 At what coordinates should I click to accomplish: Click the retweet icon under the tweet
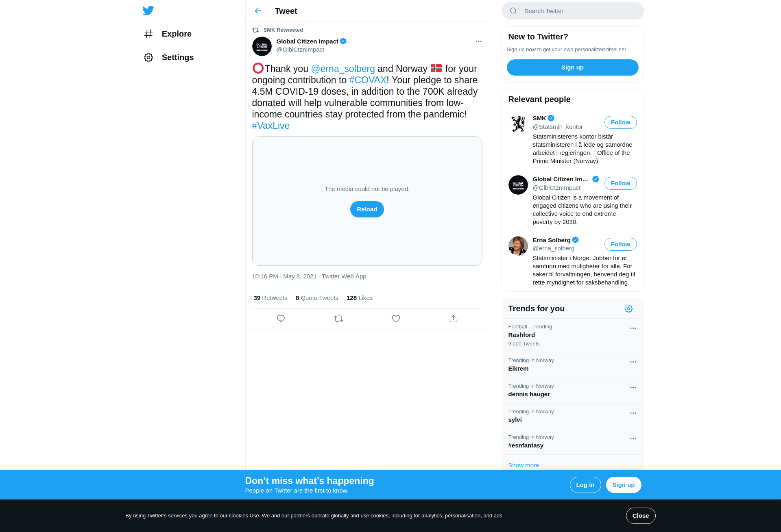tap(338, 319)
